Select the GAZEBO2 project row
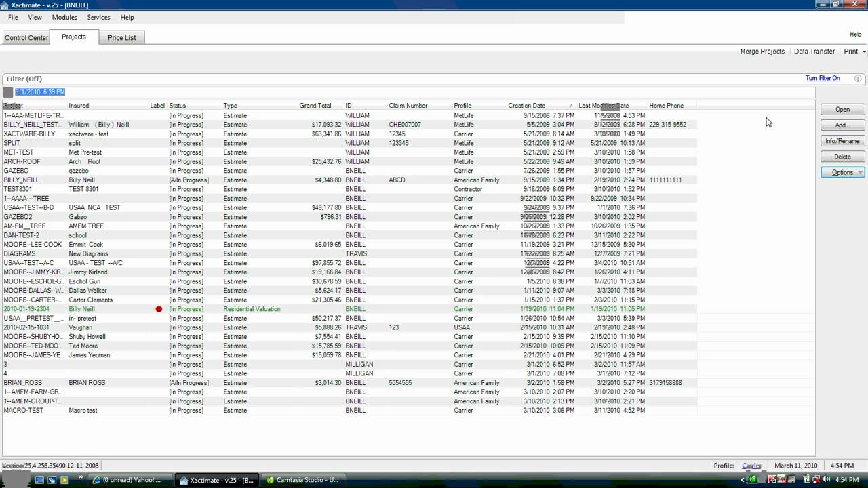 [350, 217]
